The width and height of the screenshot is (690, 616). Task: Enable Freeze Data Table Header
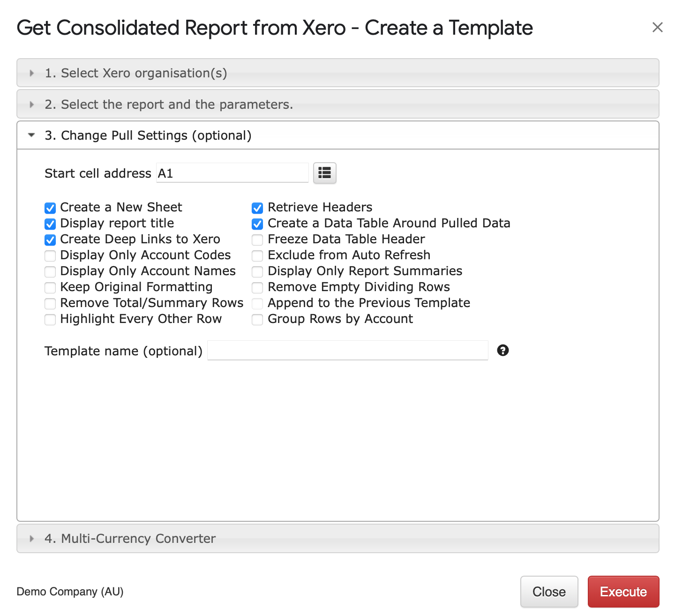tap(257, 240)
